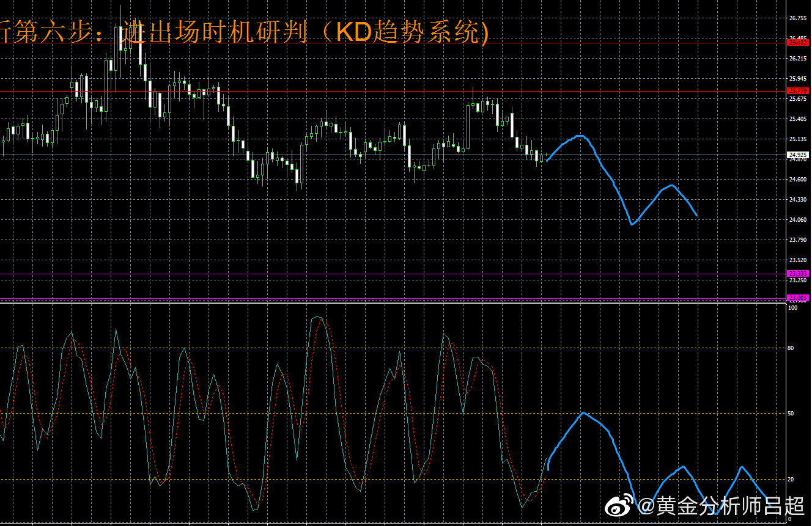Select the red 26.422 price label
The height and width of the screenshot is (526, 812).
(x=798, y=43)
